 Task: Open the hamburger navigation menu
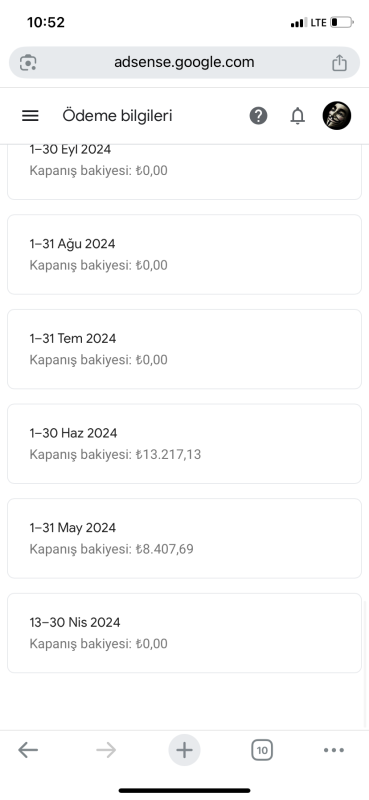tap(30, 116)
